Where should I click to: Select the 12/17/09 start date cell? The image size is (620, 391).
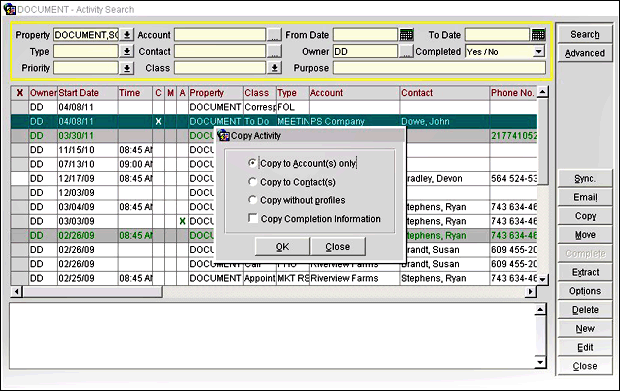pos(88,178)
